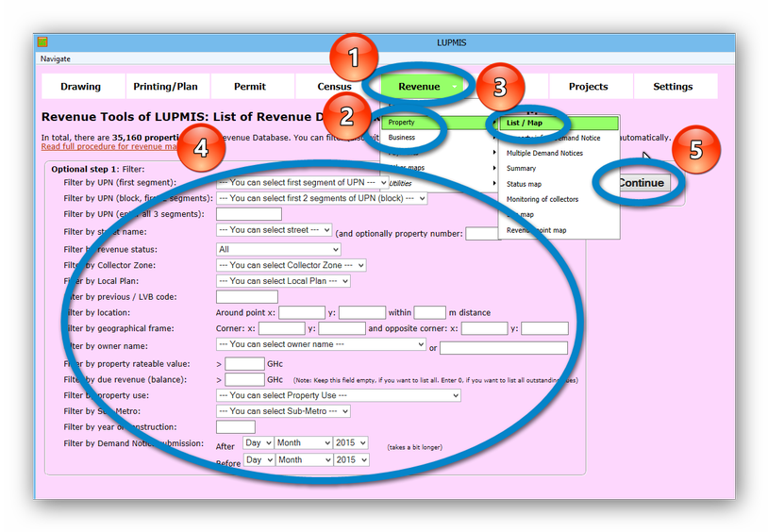This screenshot has width=768, height=532.
Task: Click the Continue button
Action: point(642,183)
